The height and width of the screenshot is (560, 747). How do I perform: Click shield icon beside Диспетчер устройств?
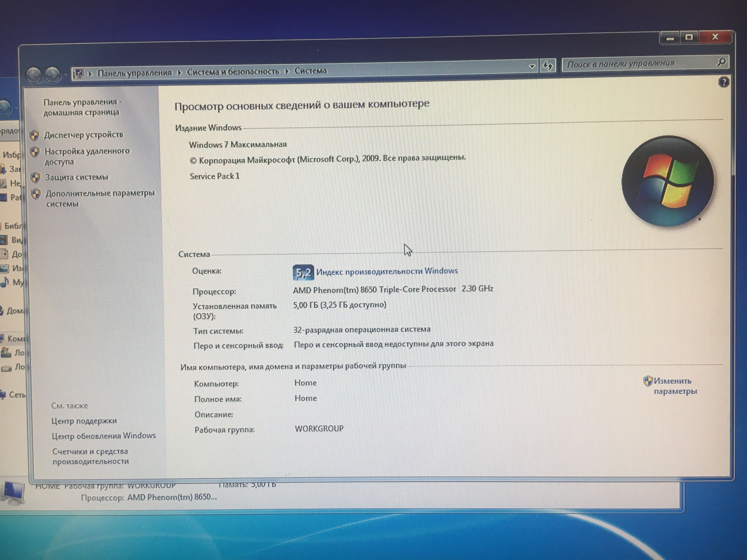pyautogui.click(x=34, y=135)
